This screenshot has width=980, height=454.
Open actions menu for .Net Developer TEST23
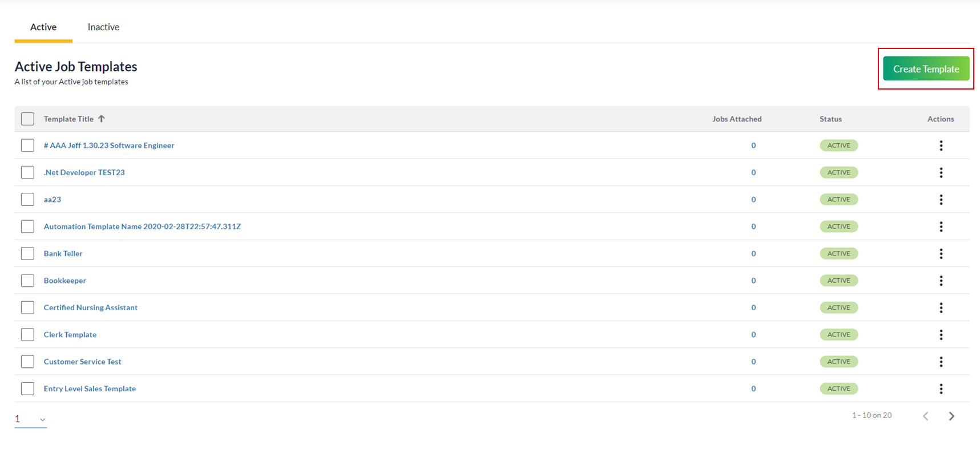(x=941, y=173)
